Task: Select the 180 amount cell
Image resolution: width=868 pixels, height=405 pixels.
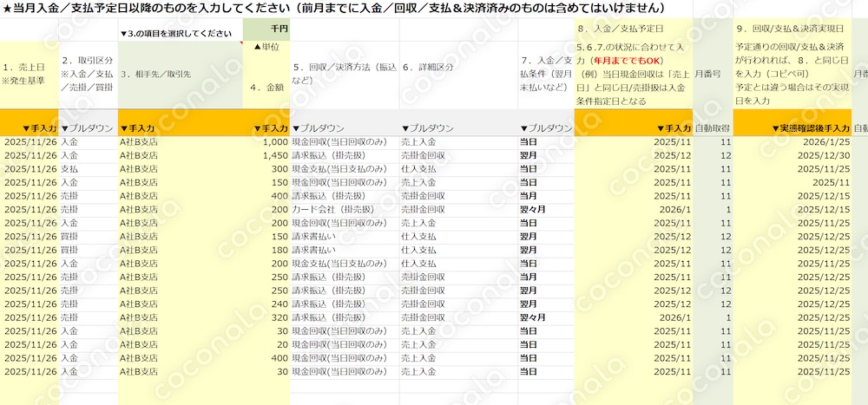Action: tap(266, 250)
